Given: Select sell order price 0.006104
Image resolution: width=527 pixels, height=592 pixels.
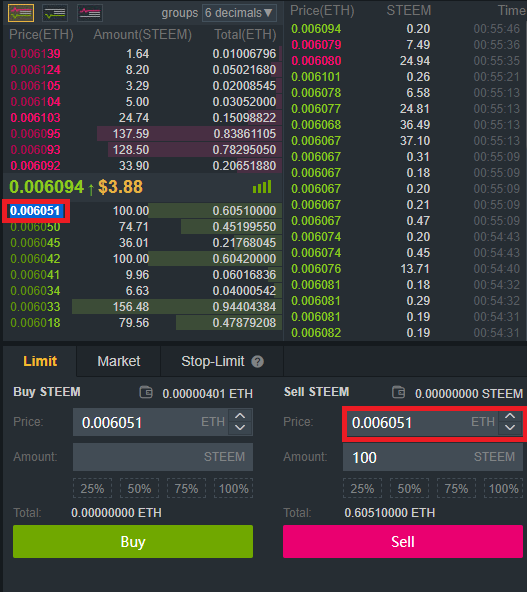Looking at the screenshot, I should (35, 102).
